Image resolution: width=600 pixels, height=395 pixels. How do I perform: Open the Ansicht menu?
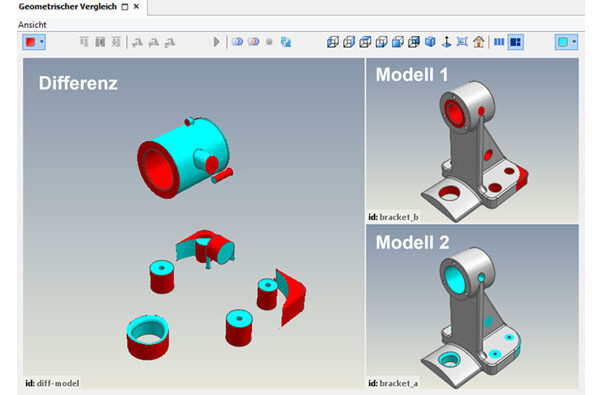click(x=32, y=24)
